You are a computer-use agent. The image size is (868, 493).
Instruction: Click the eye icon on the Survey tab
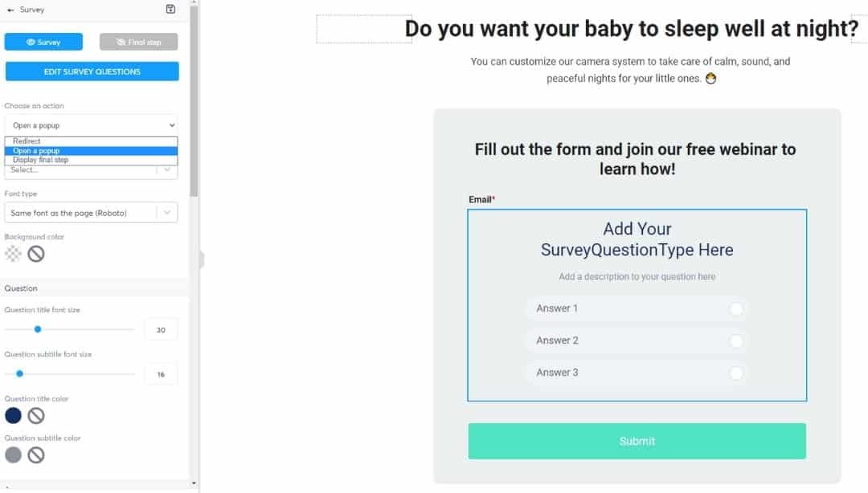[x=29, y=42]
